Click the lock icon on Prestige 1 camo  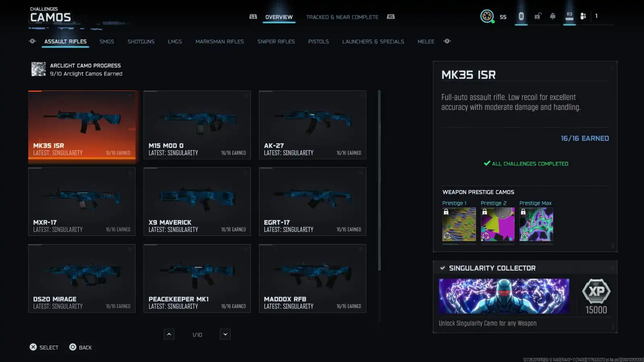pos(446,212)
